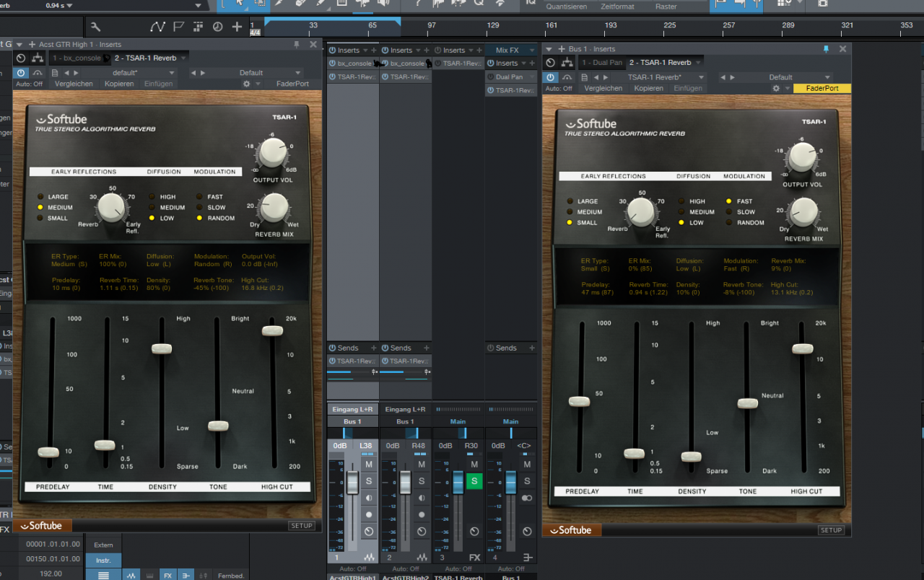The width and height of the screenshot is (924, 580).
Task: Go to previous preset in Acst GTR High 1 window
Action: tap(66, 73)
